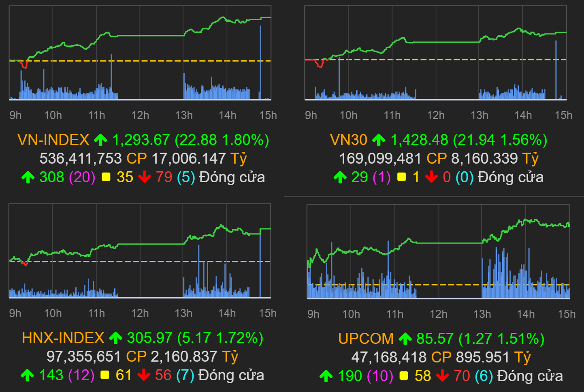Click UPCOM volume 47,168,418

[x=389, y=358]
